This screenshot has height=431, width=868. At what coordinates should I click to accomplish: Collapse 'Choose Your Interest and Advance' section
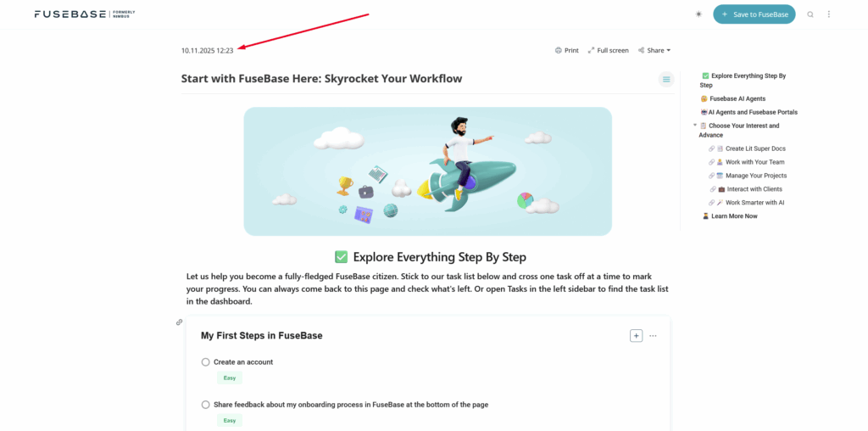[x=695, y=126]
